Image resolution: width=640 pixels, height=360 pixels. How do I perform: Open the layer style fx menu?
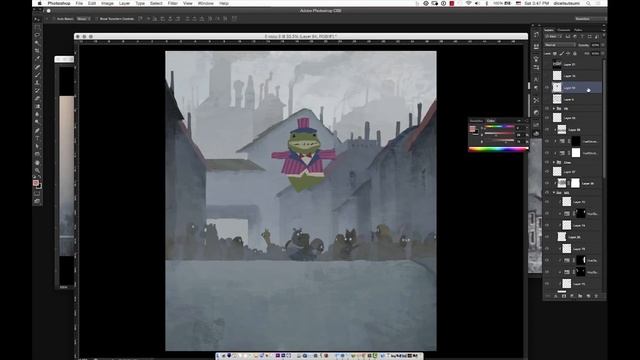[x=556, y=296]
